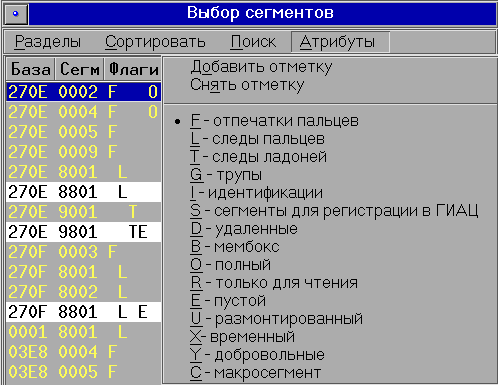This screenshot has height=385, width=498.
Task: Open the window system menu icon
Action: pos(15,14)
